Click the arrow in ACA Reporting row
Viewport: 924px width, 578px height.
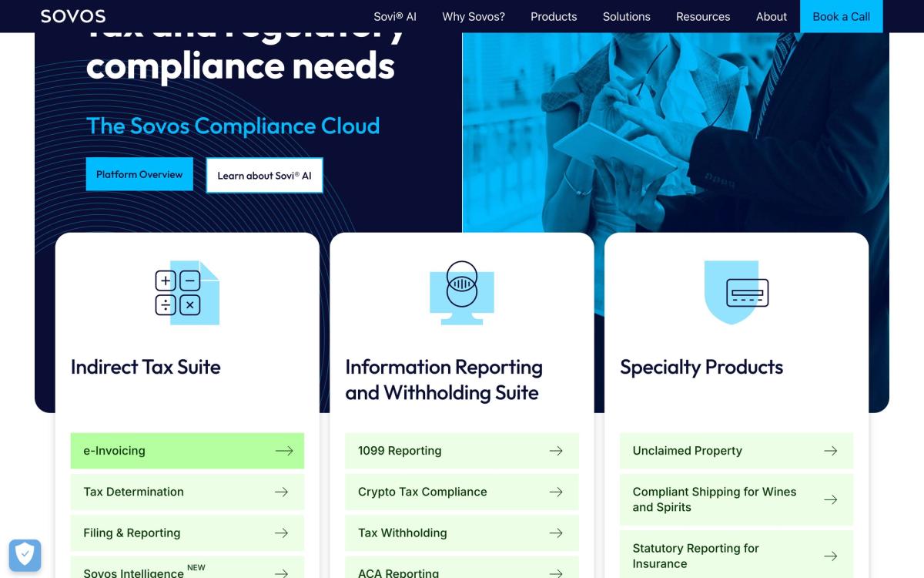coord(556,573)
